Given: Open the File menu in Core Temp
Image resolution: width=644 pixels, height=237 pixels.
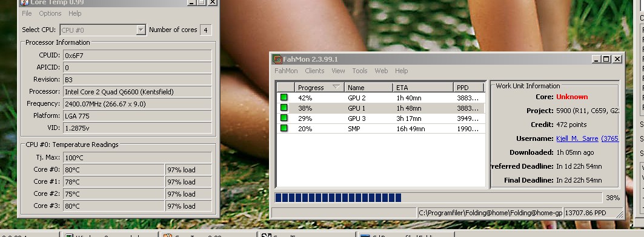Looking at the screenshot, I should [27, 13].
